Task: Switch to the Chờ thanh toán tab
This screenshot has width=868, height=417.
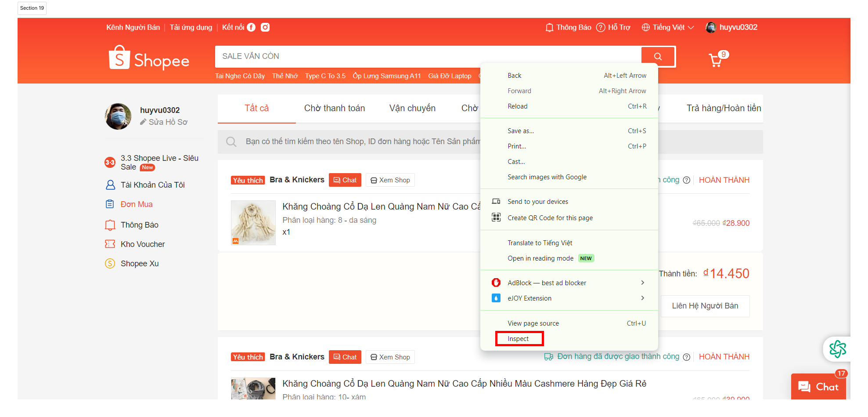Action: [335, 108]
